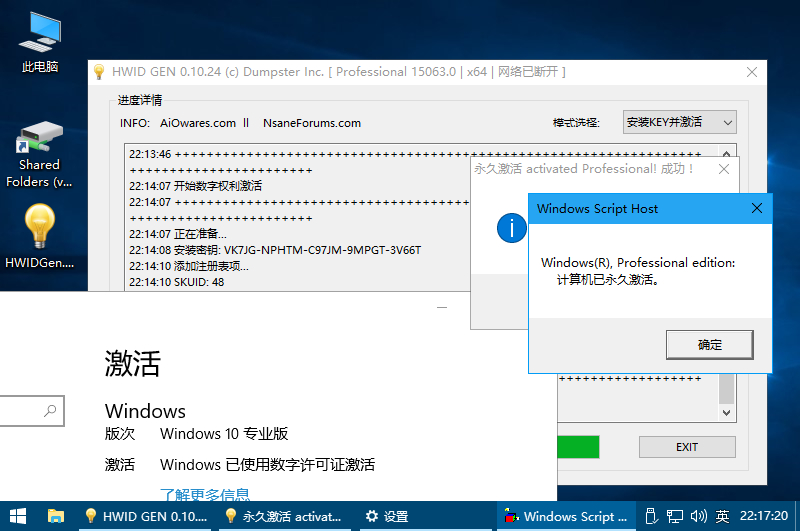Viewport: 800px width, 531px height.
Task: Switch to 永久激活 activat... taskbar item
Action: pyautogui.click(x=284, y=516)
